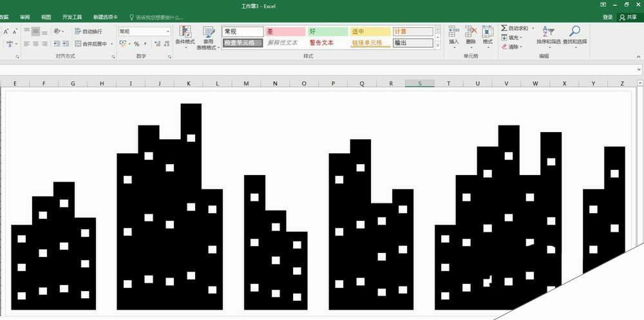
Task: Decrease the indent level
Action: pos(57,44)
